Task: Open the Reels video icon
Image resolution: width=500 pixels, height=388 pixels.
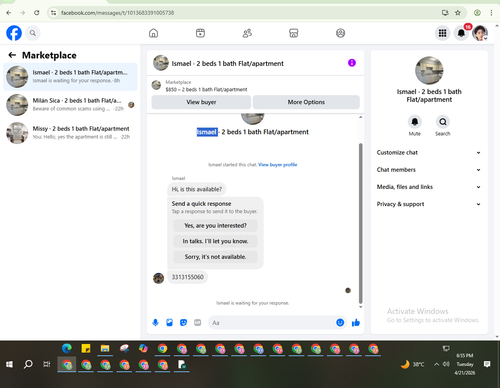Action: pyautogui.click(x=200, y=33)
